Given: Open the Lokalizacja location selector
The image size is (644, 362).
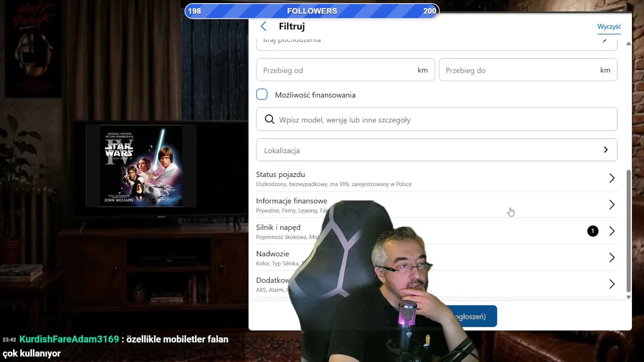Looking at the screenshot, I should (436, 150).
